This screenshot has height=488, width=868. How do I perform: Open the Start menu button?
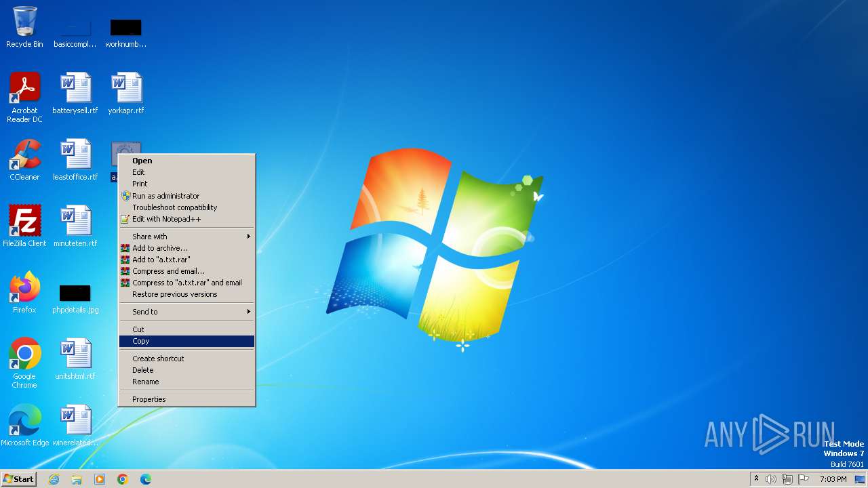click(x=18, y=479)
